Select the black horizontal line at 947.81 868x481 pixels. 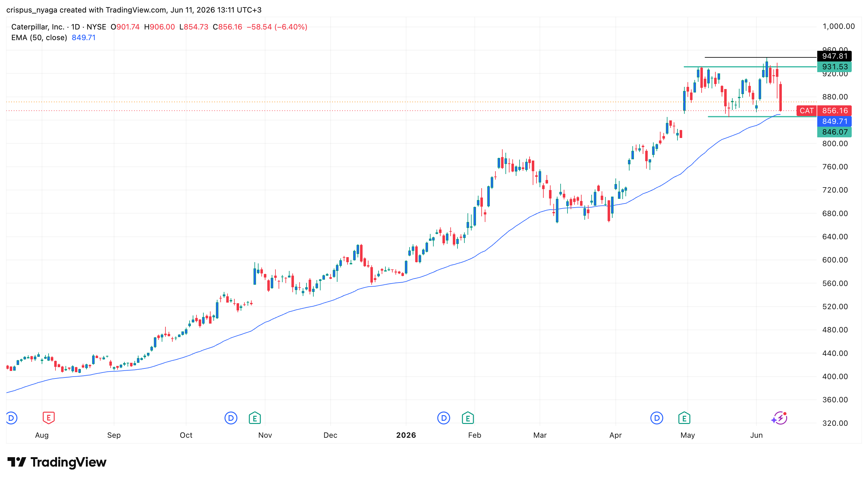click(x=760, y=57)
